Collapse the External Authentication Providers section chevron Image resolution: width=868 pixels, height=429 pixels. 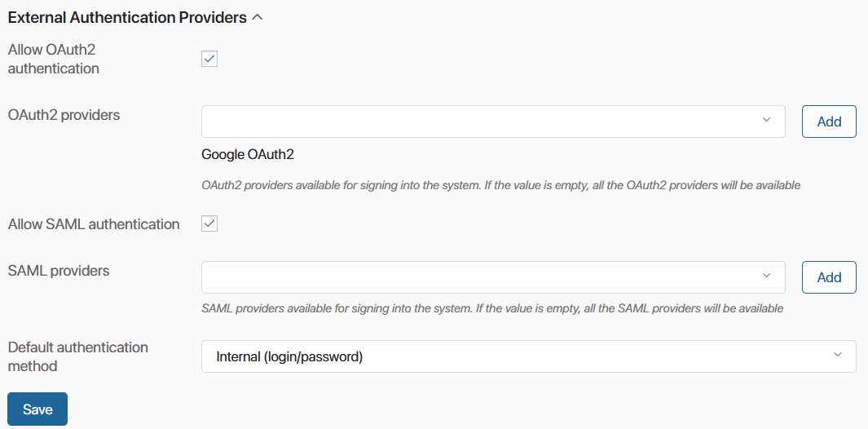click(x=258, y=18)
